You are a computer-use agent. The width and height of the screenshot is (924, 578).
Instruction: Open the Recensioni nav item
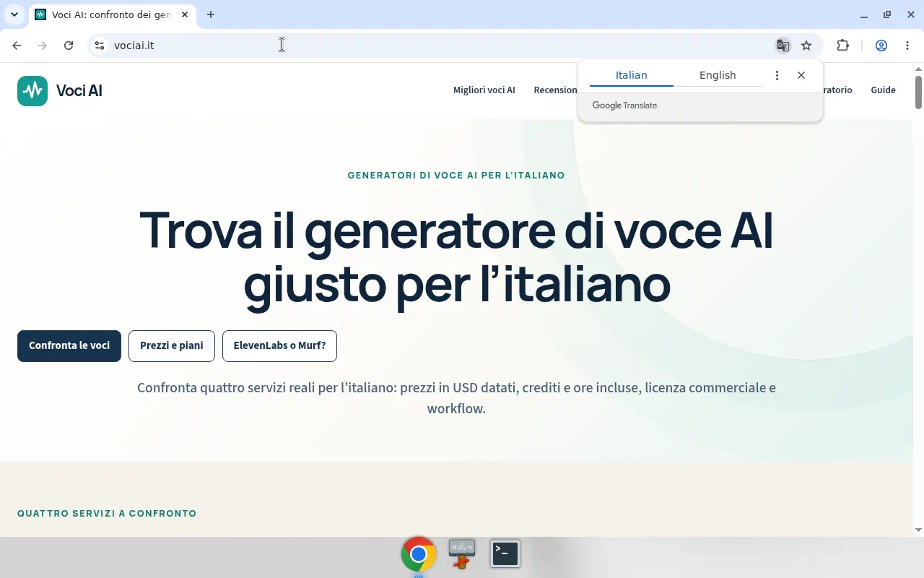point(555,90)
